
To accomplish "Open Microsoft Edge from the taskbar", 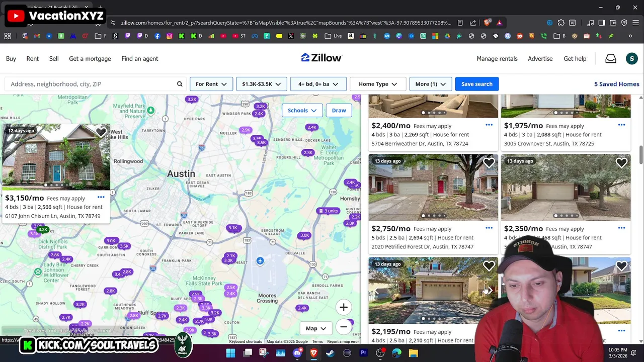I will tap(396, 353).
